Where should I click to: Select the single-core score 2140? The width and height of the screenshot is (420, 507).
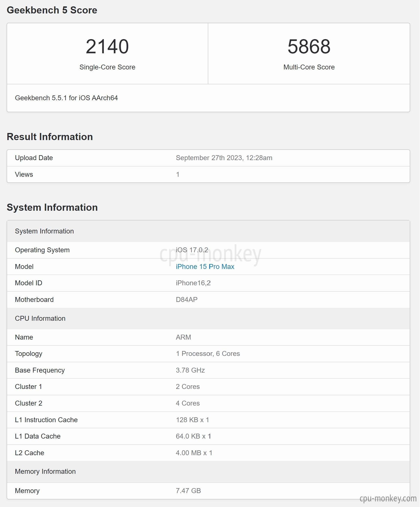click(107, 46)
